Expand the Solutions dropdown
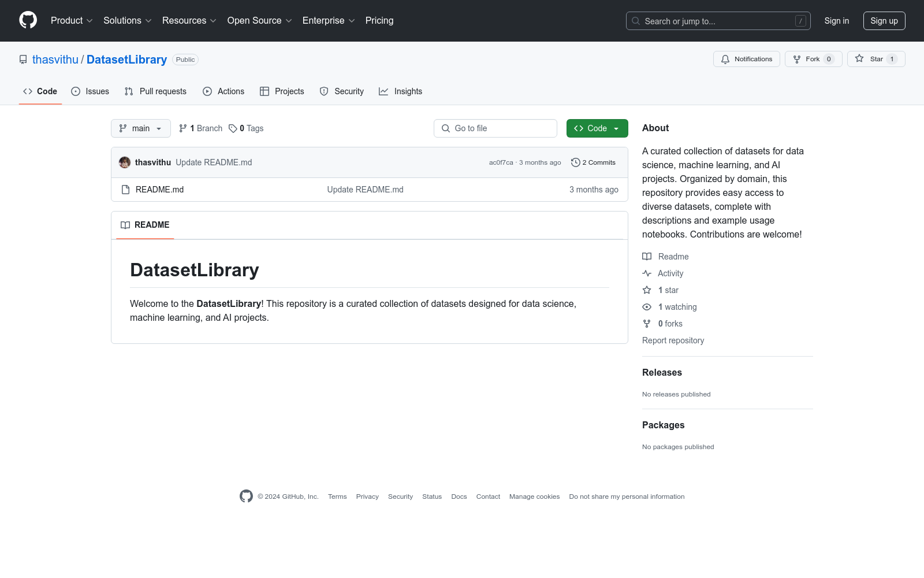Viewport: 924px width, 578px height. 128,20
